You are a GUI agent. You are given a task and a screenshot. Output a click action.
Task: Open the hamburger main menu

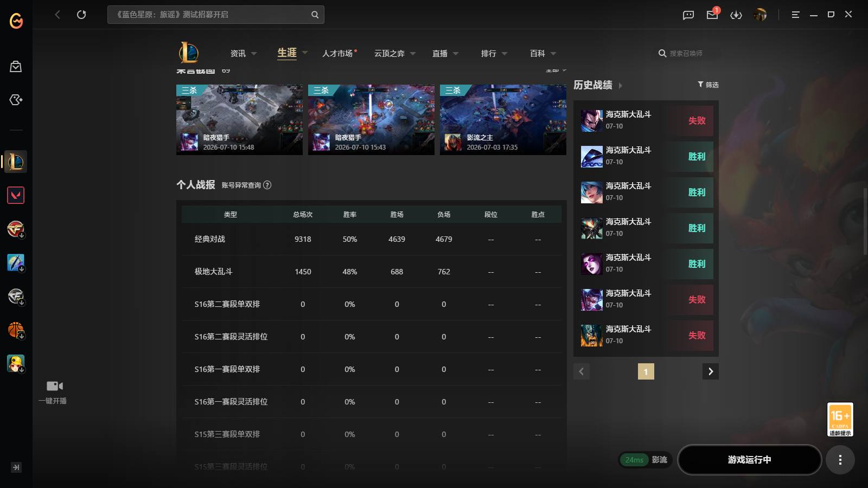pos(795,15)
